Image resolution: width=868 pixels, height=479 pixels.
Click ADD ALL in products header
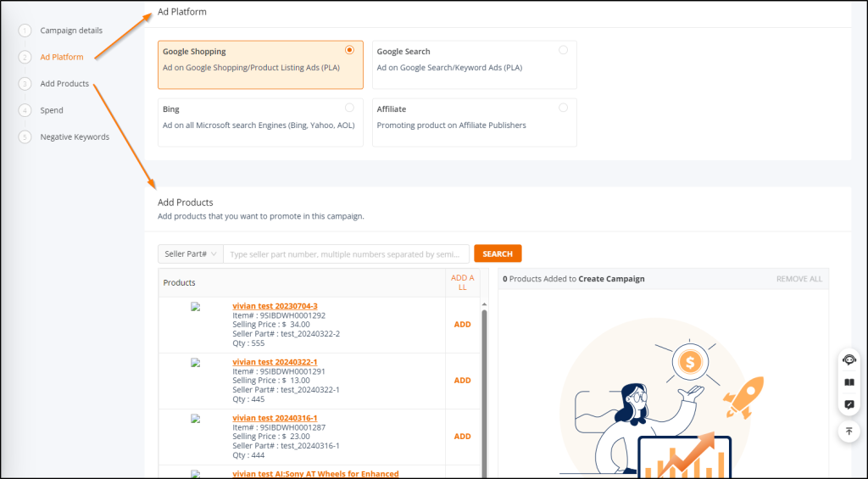coord(462,282)
